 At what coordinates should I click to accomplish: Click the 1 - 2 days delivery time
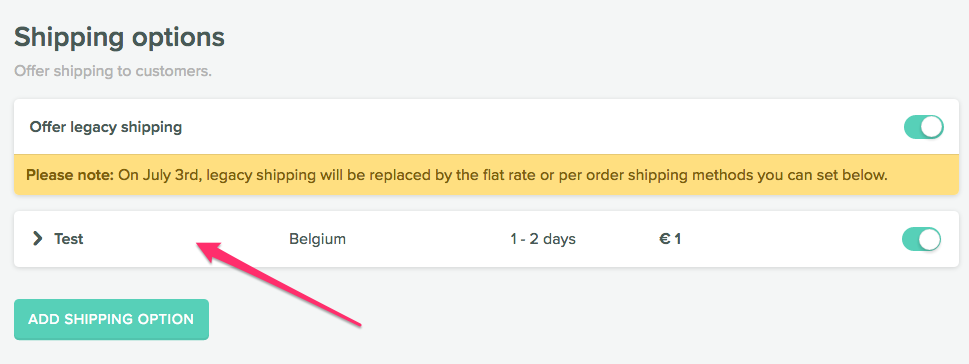pos(543,239)
